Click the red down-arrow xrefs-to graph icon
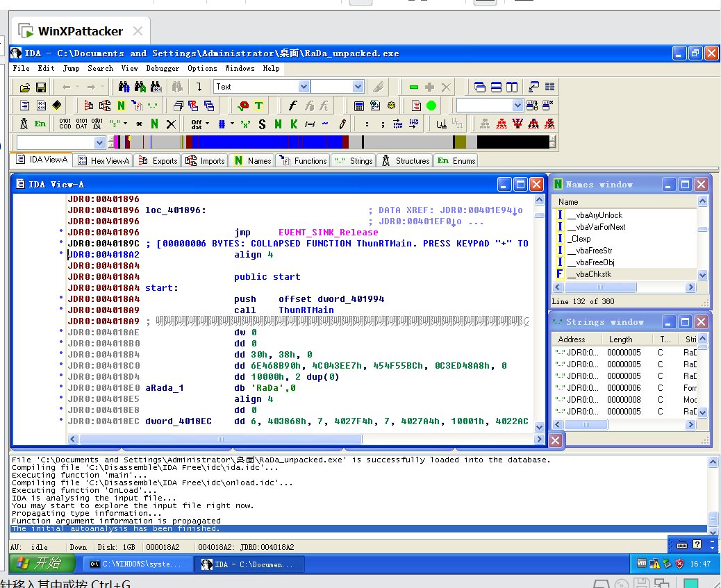The height and width of the screenshot is (588, 721). click(x=517, y=124)
